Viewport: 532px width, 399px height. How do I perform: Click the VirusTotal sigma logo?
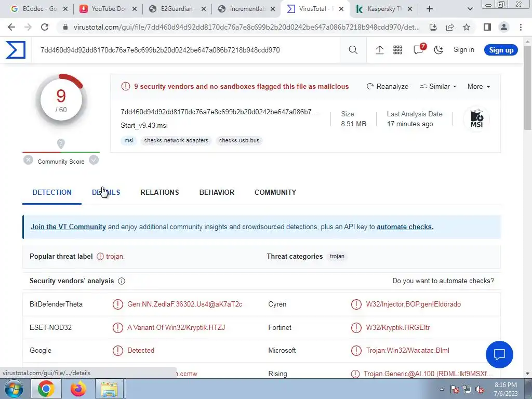(16, 50)
